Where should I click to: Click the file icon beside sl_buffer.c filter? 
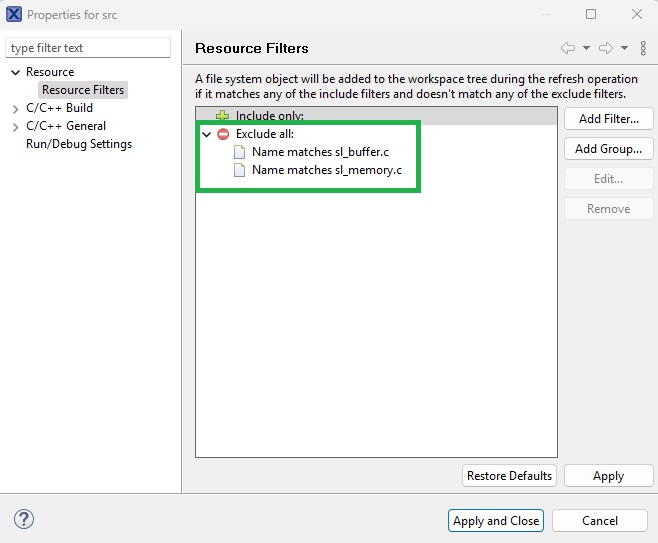coord(239,152)
